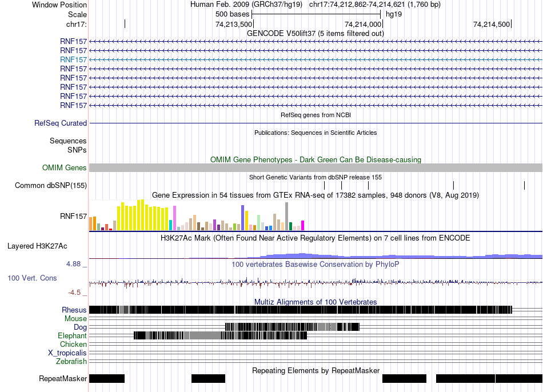543x392 pixels.
Task: Click the OMIM Genes track label
Action: 65,167
